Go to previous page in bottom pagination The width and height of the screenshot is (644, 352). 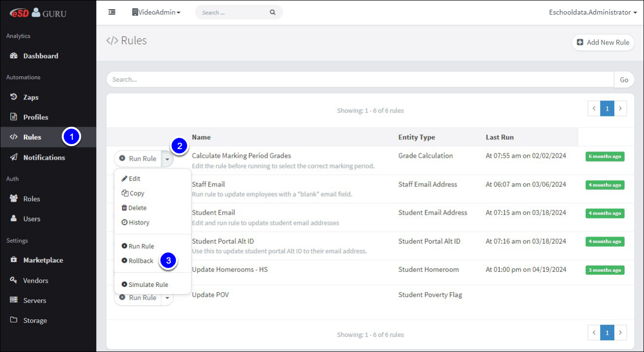(594, 333)
